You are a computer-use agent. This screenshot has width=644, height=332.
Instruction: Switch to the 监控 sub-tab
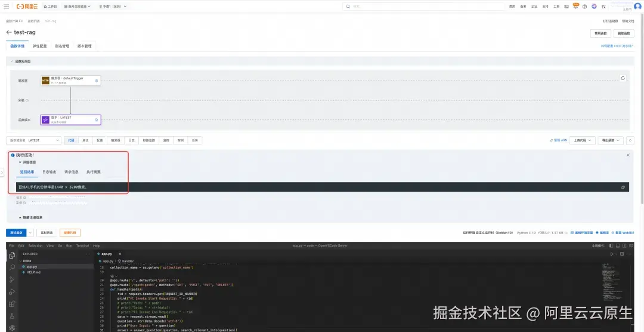[x=166, y=140]
